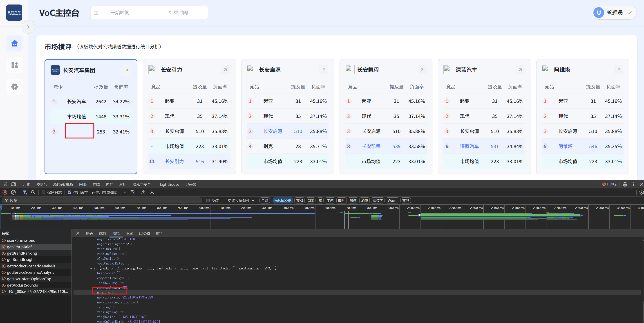The width and height of the screenshot is (644, 323).
Task: Close the request detail pane X
Action: tap(78, 233)
